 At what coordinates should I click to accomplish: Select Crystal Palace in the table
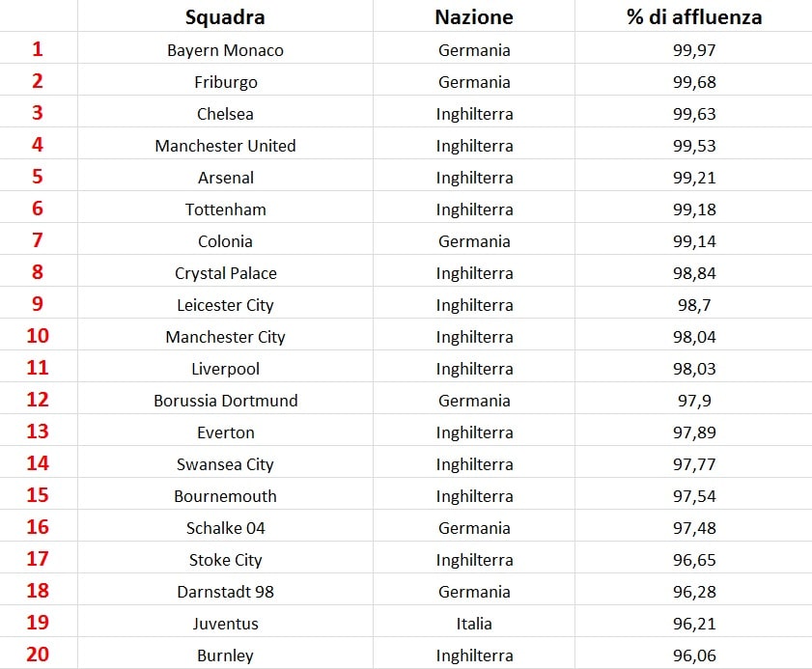coord(225,273)
